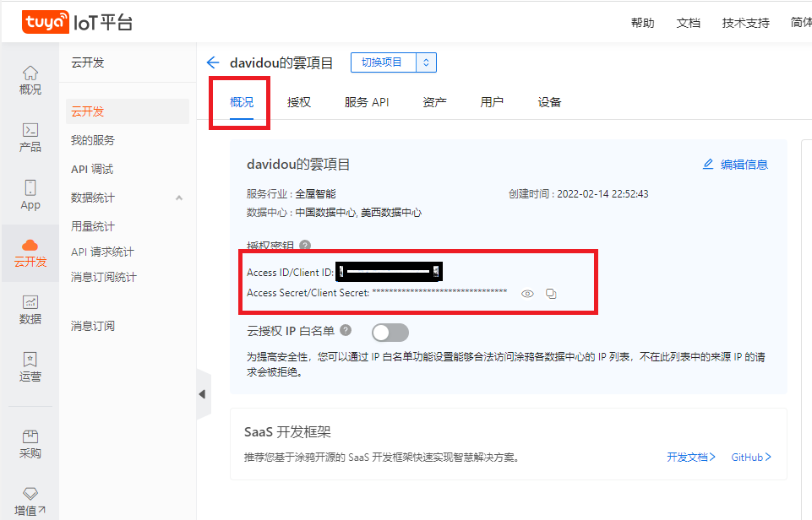812x520 pixels.
Task: Click the 编辑信息 edit info link
Action: (x=735, y=165)
